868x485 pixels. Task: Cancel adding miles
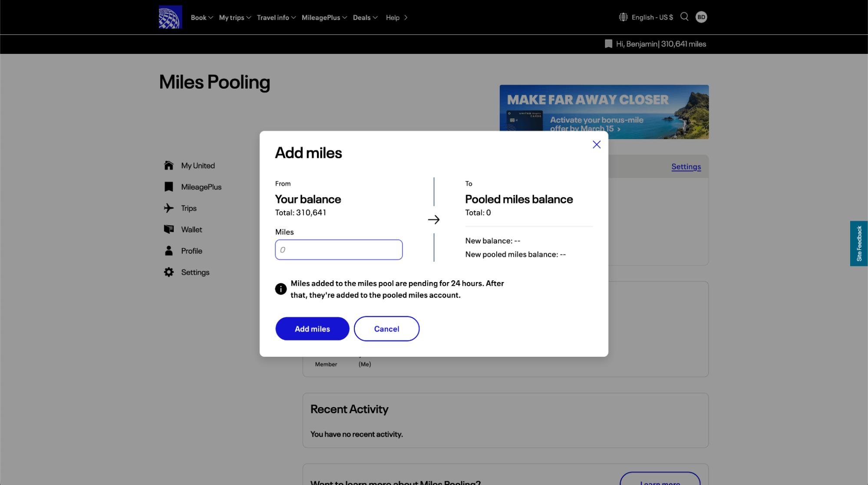click(386, 329)
